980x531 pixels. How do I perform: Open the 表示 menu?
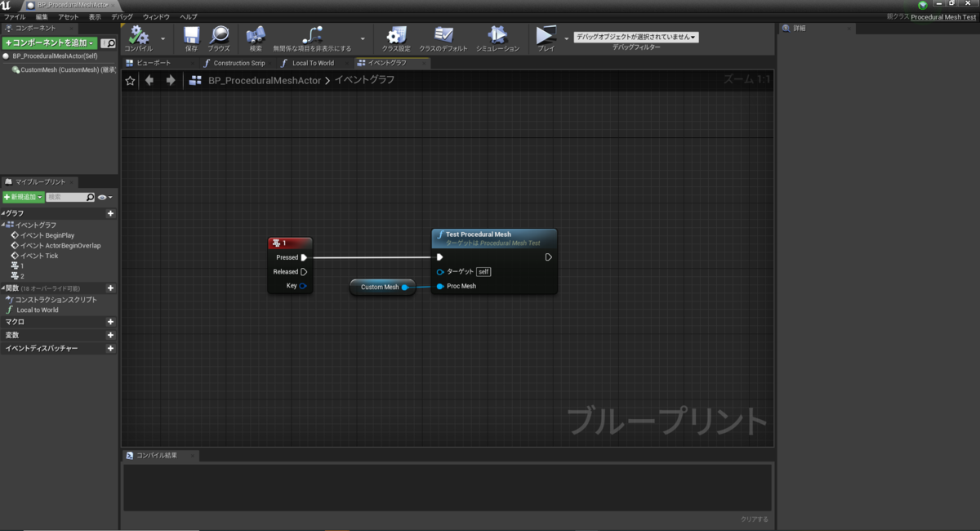tap(96, 16)
